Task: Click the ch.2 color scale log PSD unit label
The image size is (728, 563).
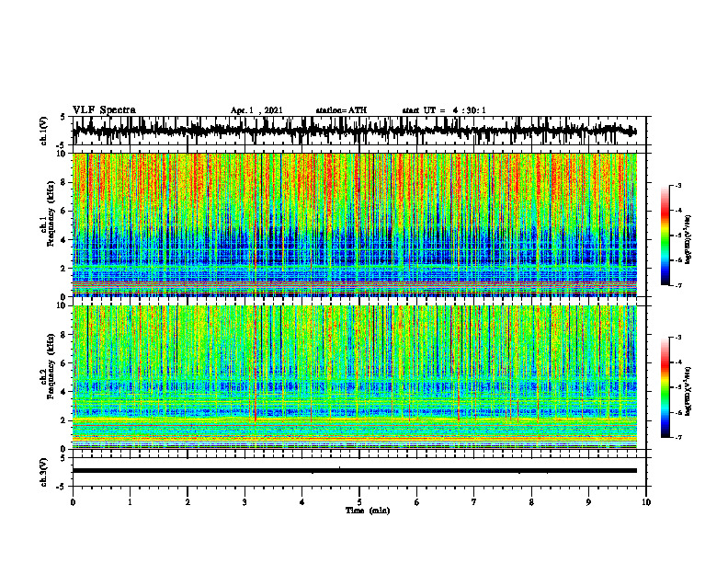Action: (x=688, y=390)
